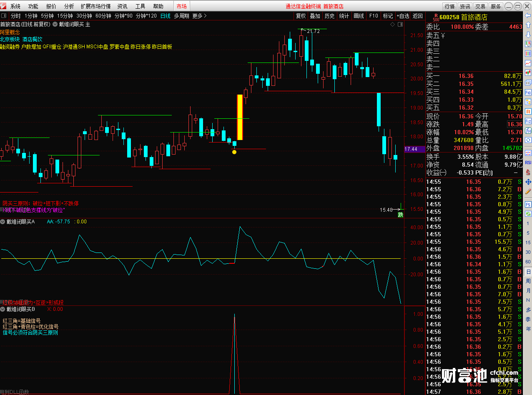Switch to 60-minute period in sidebar
The image size is (532, 395).
tap(528, 262)
